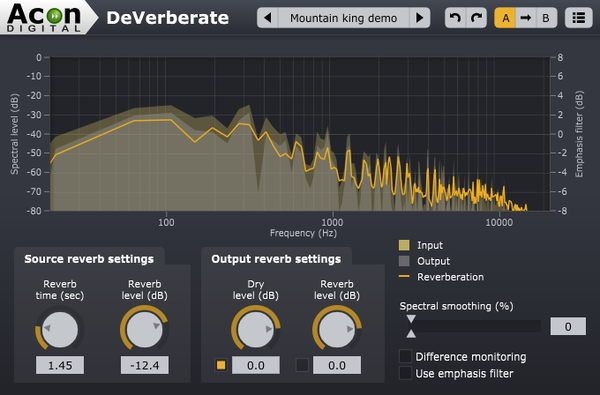
Task: Click the Source reverb settings heading
Action: click(89, 259)
